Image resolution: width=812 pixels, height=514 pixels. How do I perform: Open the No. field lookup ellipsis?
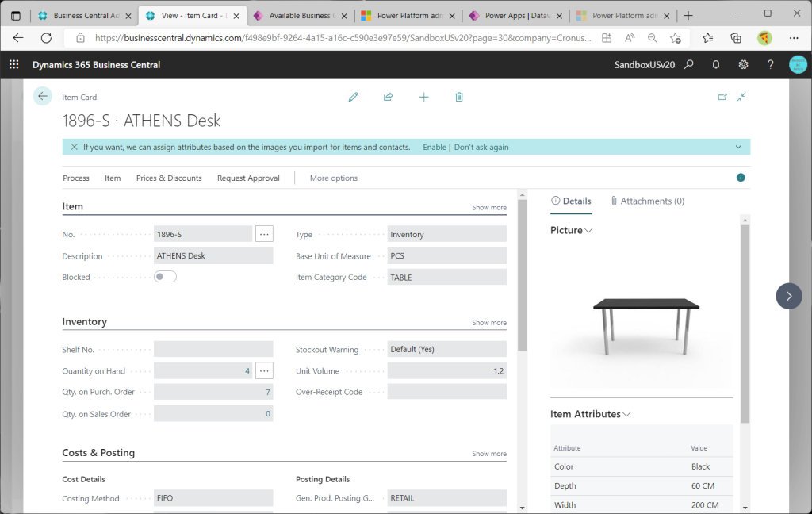(x=264, y=234)
